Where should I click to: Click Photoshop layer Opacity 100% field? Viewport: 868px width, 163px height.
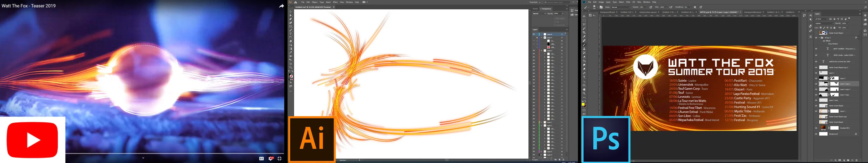coord(844,23)
